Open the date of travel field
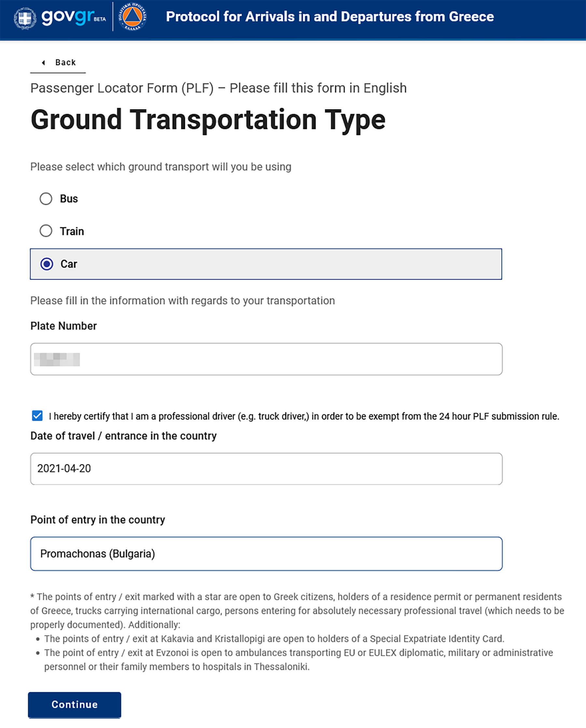The image size is (586, 728). 266,469
